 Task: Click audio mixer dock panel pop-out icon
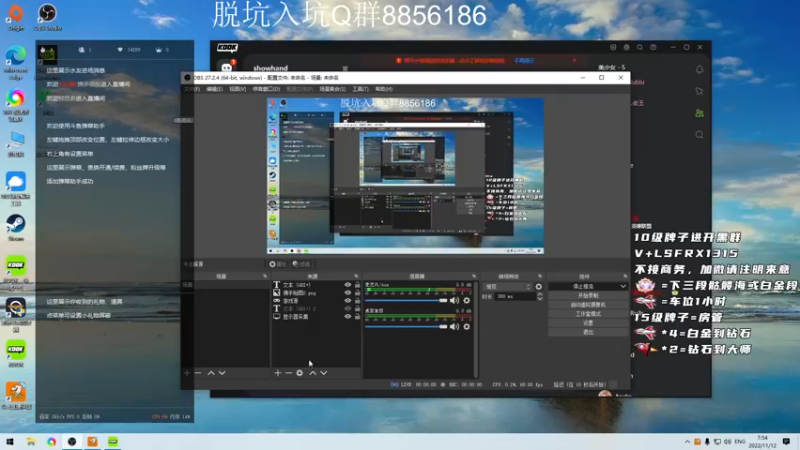(474, 276)
